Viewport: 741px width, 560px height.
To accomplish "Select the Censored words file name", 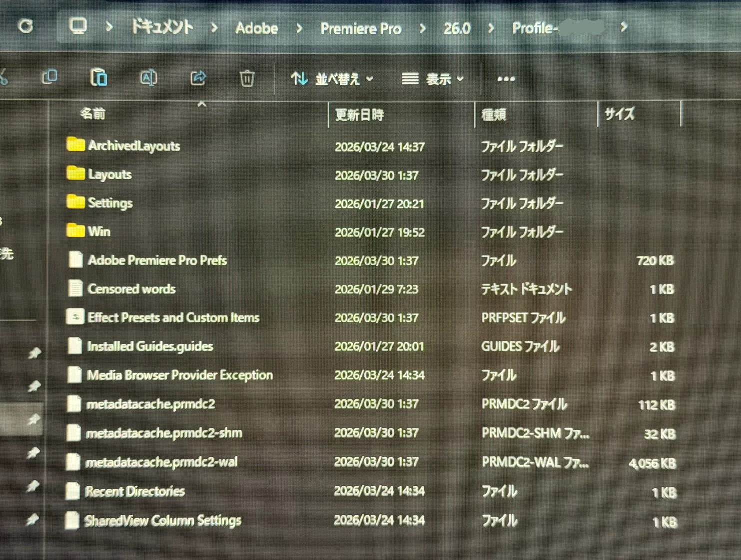I will [132, 289].
